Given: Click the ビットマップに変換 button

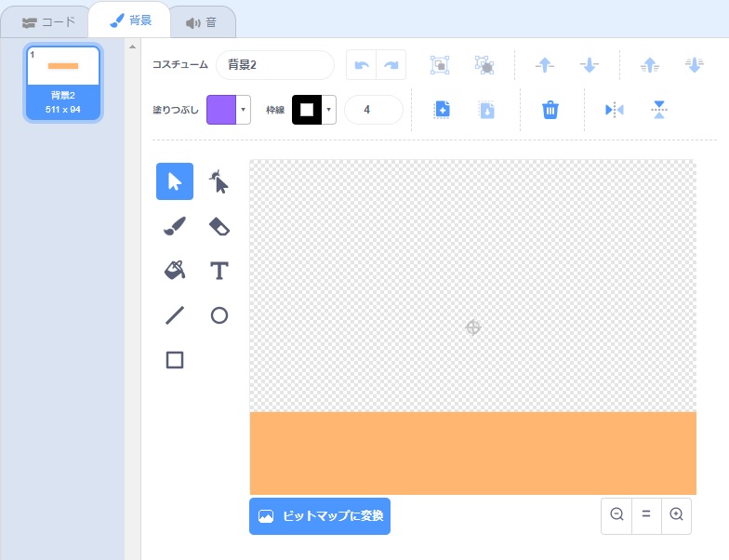Looking at the screenshot, I should point(320,516).
